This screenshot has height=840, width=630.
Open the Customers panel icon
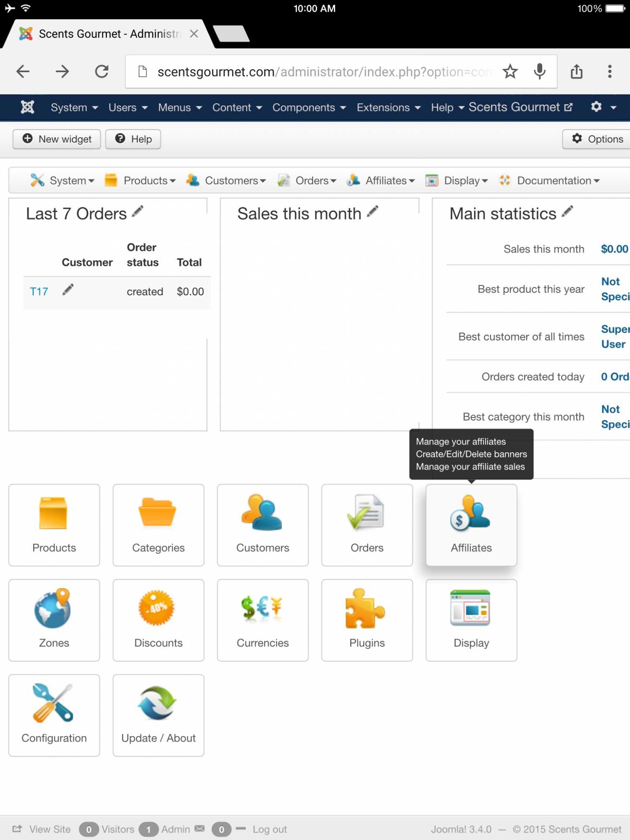262,525
